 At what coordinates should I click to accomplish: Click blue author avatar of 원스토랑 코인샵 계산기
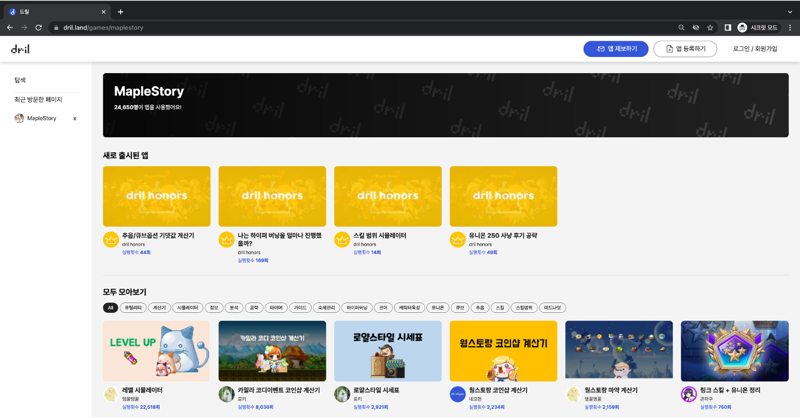click(458, 394)
